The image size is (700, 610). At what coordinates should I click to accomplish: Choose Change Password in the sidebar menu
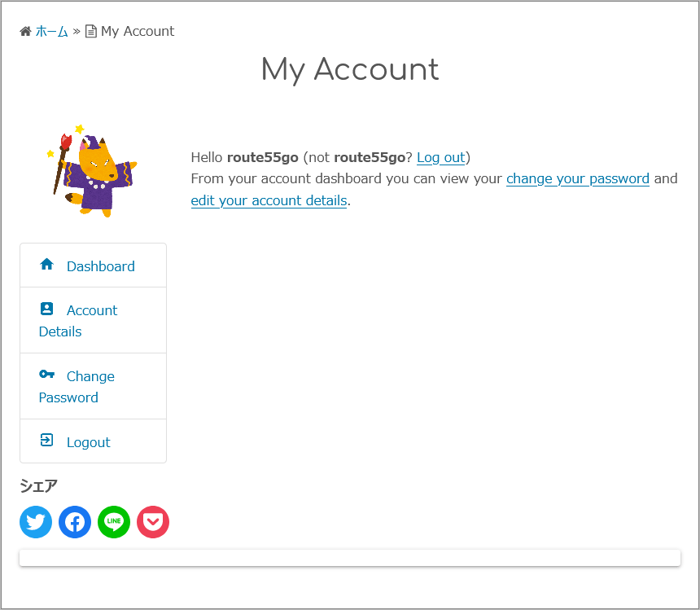point(90,376)
